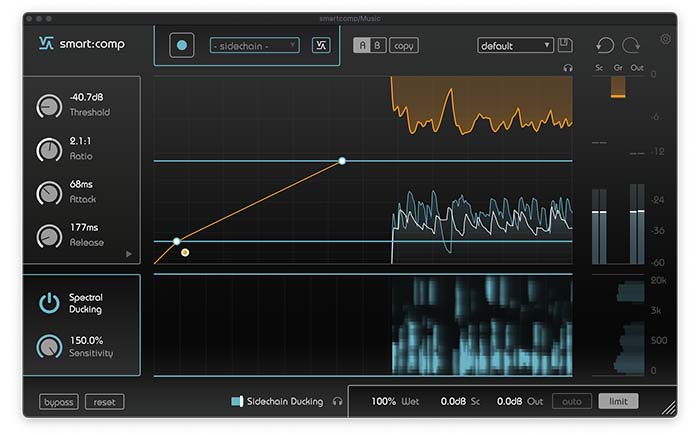Click the sonible icon next to sidechain
The width and height of the screenshot is (700, 435).
(321, 45)
